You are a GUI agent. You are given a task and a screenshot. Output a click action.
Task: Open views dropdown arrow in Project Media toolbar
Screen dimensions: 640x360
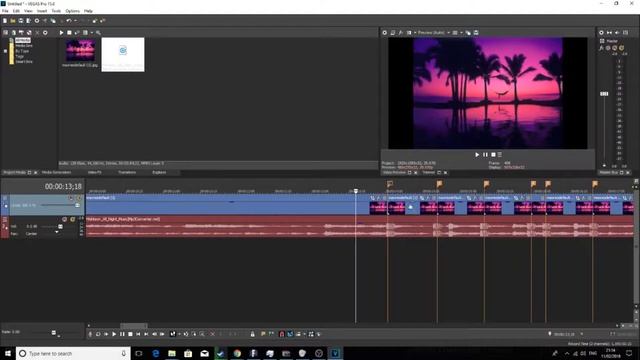click(92, 33)
